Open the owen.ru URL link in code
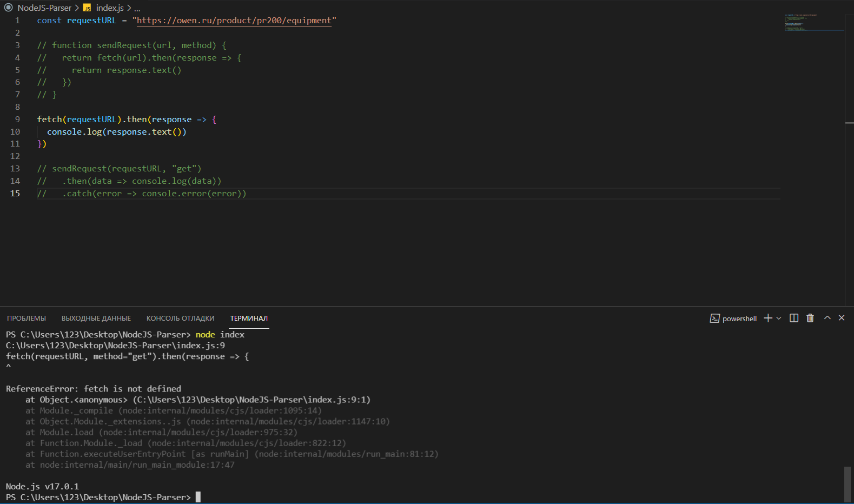854x504 pixels. click(x=234, y=21)
